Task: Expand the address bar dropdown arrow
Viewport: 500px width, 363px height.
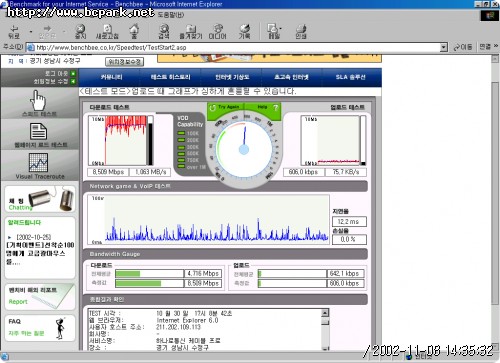Action: click(x=443, y=47)
